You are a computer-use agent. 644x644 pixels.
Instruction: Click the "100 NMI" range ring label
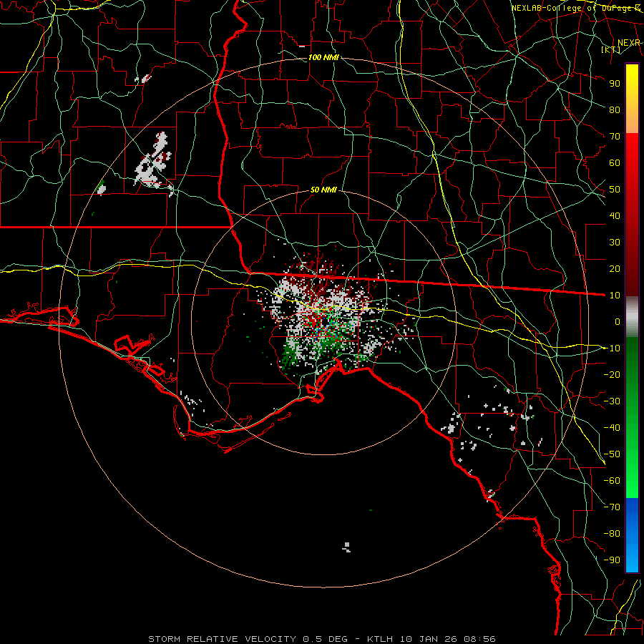pyautogui.click(x=323, y=57)
